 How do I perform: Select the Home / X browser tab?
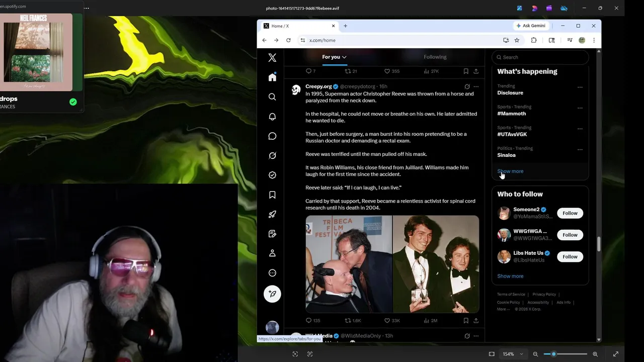[x=299, y=26]
